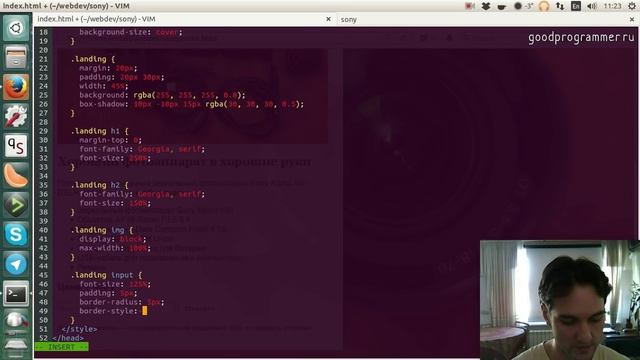Image resolution: width=640 pixels, height=360 pixels.
Task: Open the sound volume indicator
Action: point(592,6)
